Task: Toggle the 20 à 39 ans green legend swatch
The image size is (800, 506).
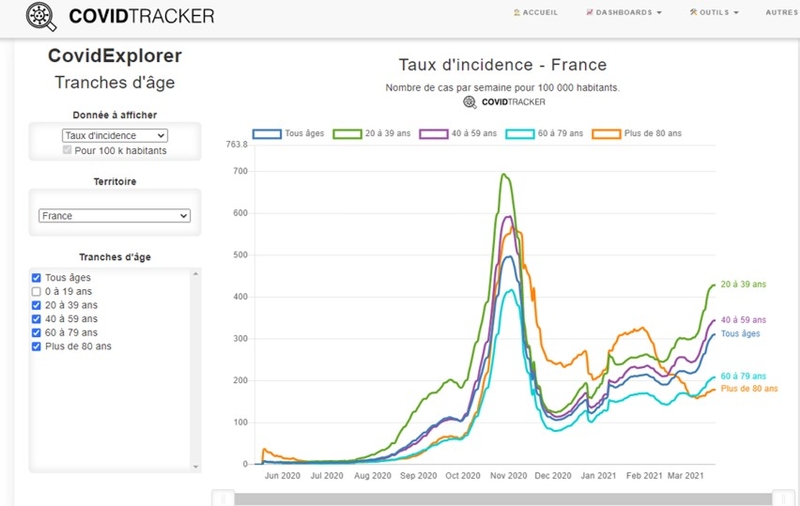Action: [x=347, y=134]
